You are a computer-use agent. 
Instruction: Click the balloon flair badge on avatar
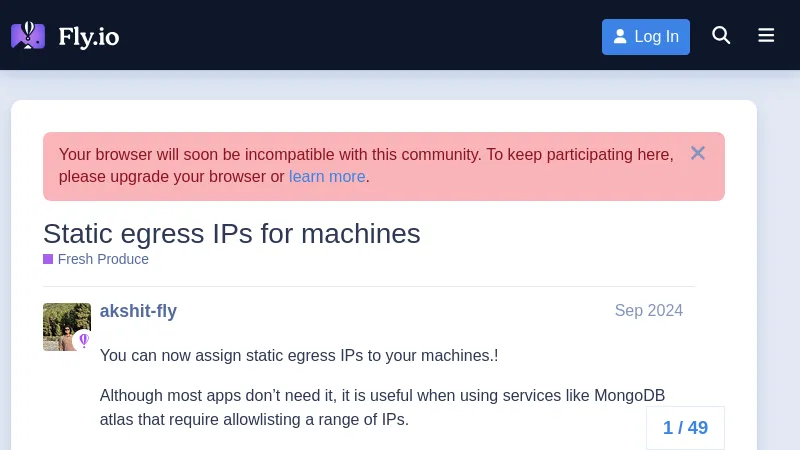[84, 341]
